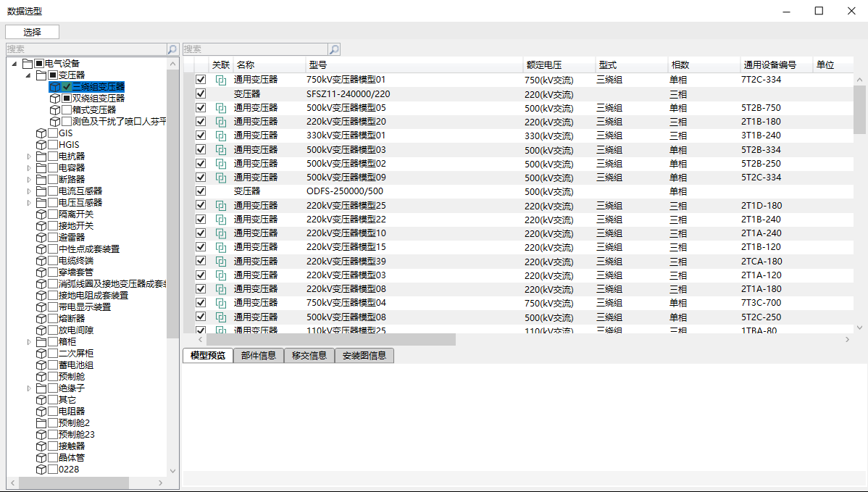The image size is (868, 492).
Task: Uncheck the SFSZ11-240000/220 row checkbox
Action: (x=201, y=93)
